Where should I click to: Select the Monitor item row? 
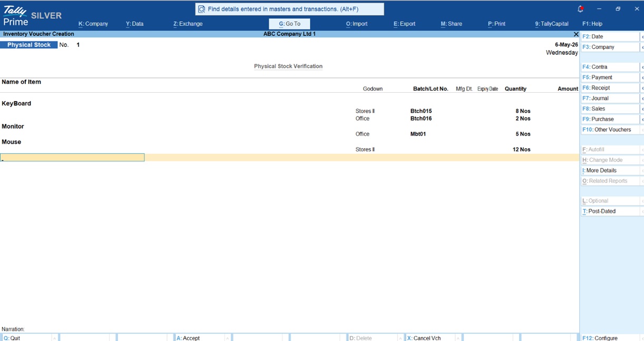click(13, 126)
